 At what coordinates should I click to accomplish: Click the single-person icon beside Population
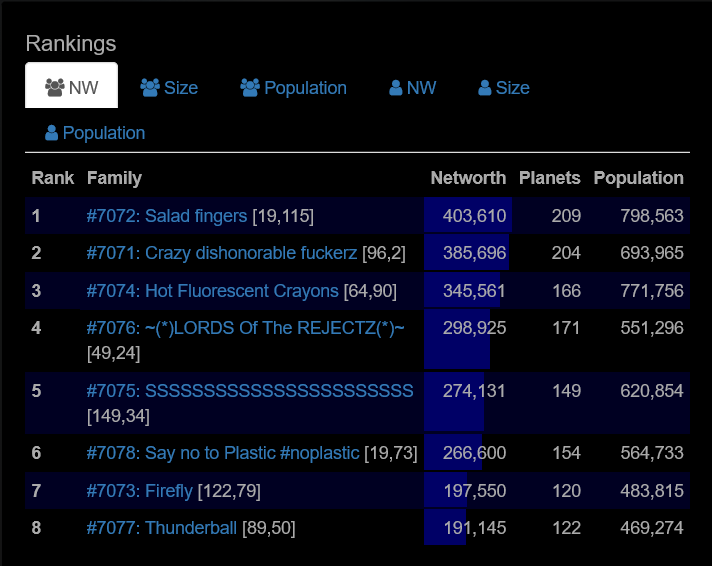point(51,133)
